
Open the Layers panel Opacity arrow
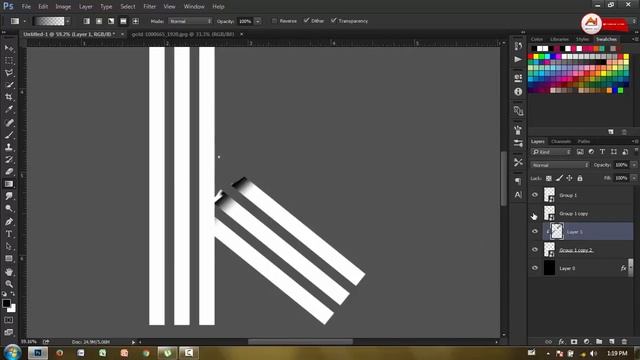click(x=634, y=165)
